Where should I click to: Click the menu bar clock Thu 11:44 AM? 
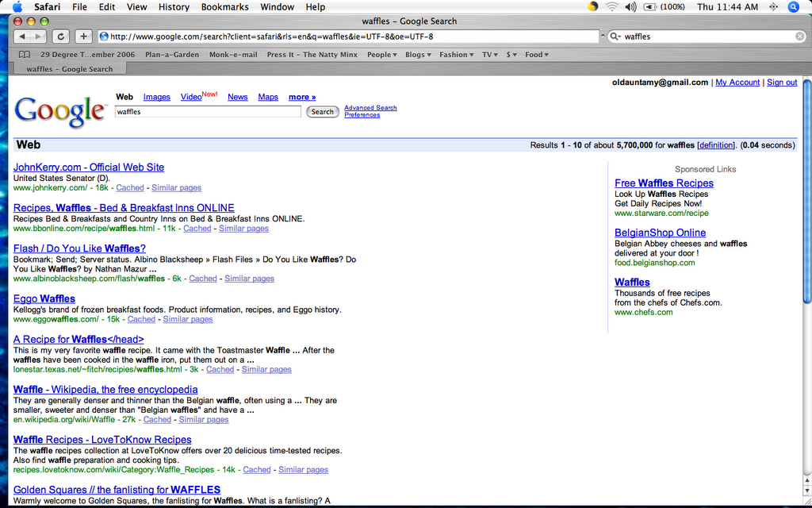(728, 6)
